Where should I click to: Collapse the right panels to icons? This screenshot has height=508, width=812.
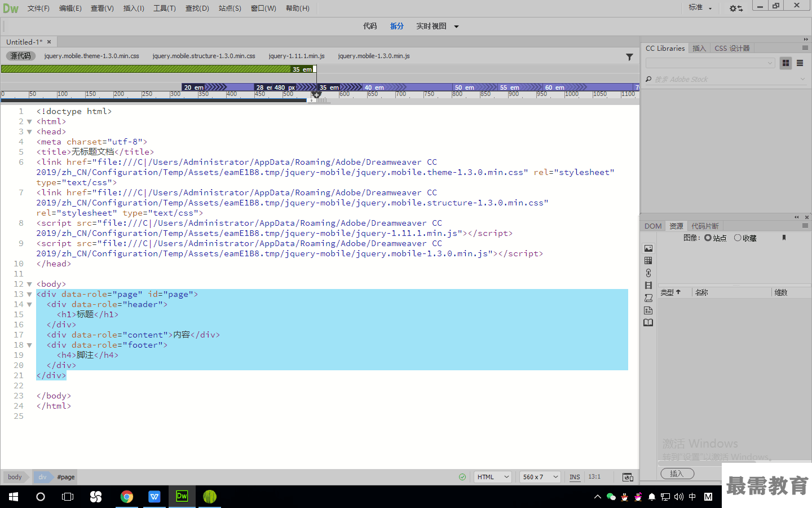806,40
